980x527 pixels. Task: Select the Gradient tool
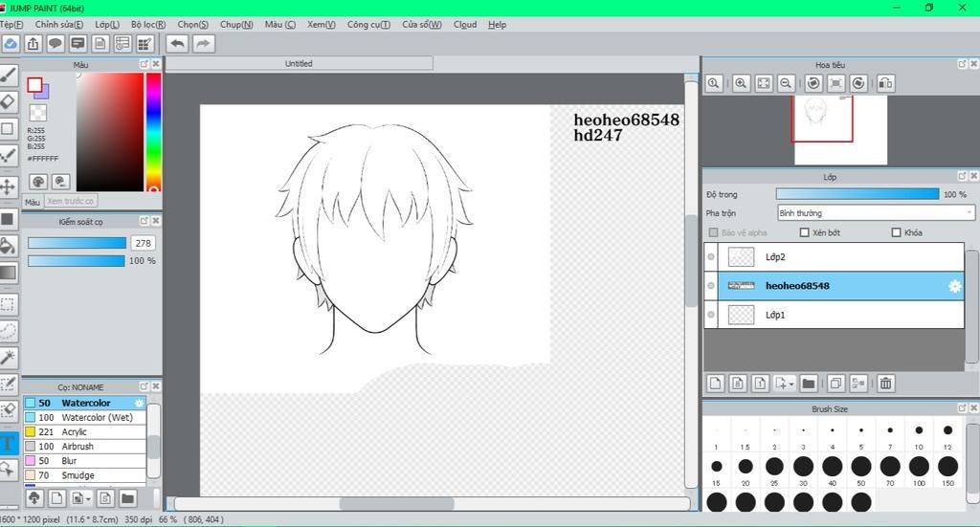tap(8, 273)
